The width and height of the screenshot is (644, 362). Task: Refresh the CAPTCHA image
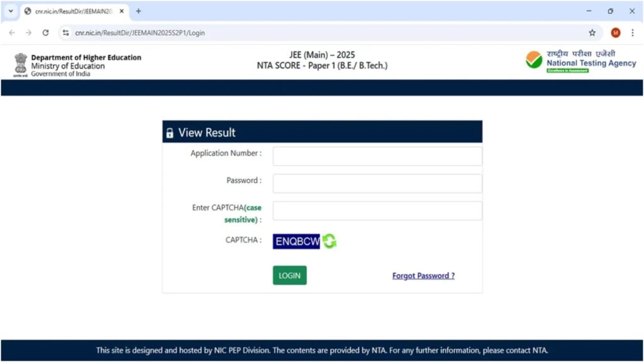[329, 241]
